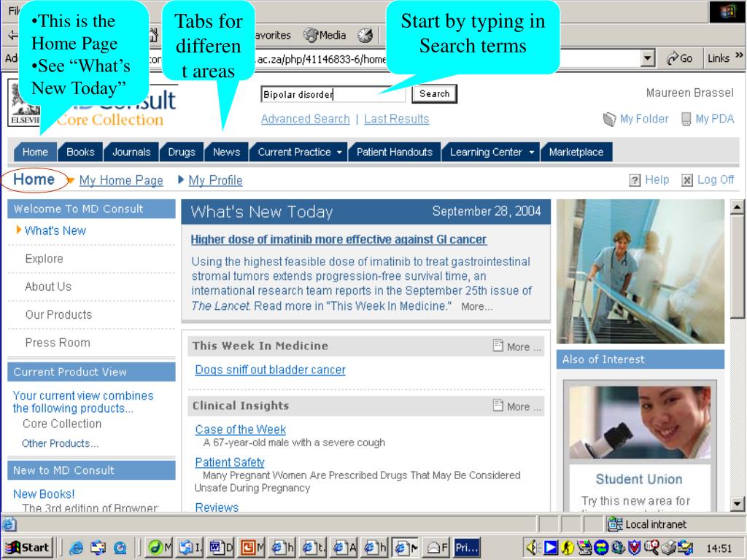Click the red shield antivirus tray icon
The height and width of the screenshot is (560, 747).
[x=634, y=548]
